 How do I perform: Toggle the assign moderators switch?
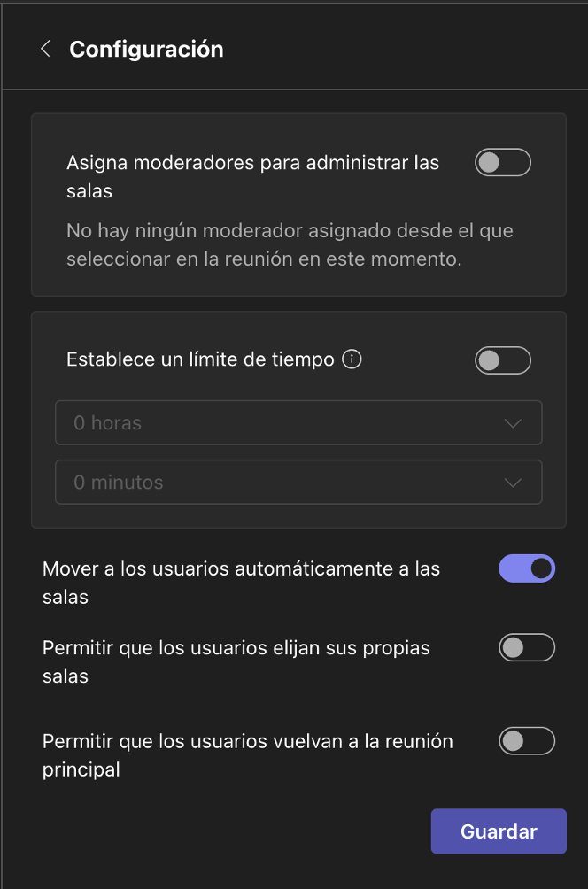click(x=502, y=163)
